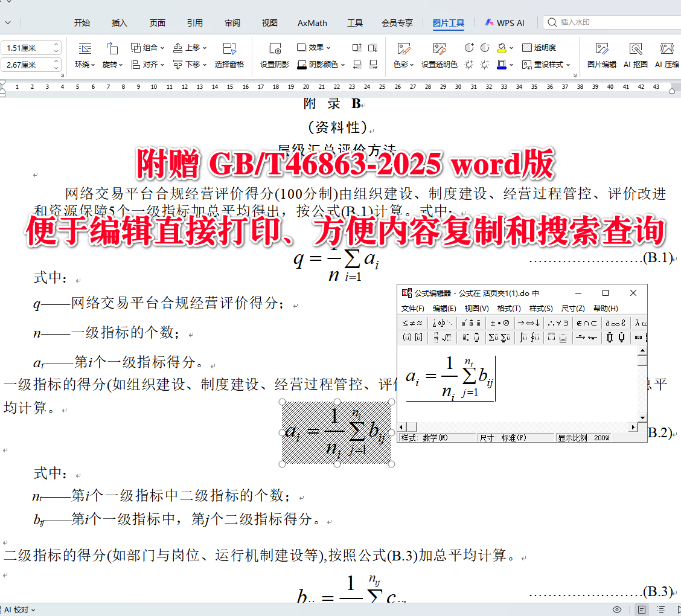Open the 选择窗格 selection pane

tap(230, 56)
